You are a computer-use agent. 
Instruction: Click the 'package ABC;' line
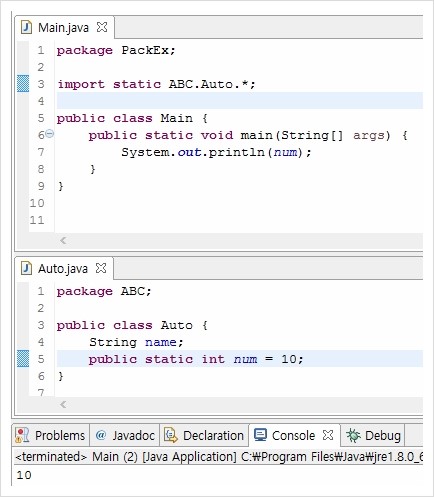[104, 292]
